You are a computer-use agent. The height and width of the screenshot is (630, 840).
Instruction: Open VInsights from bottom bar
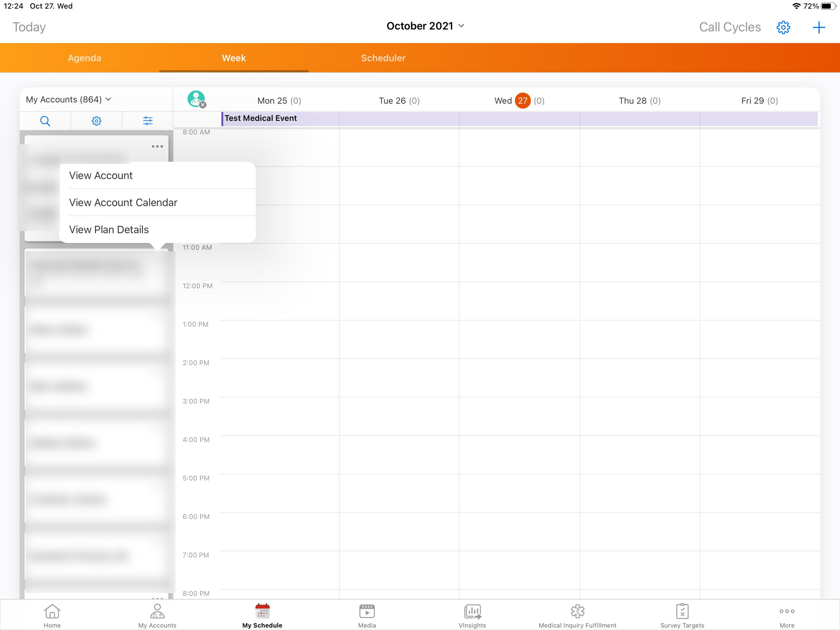pos(472,616)
